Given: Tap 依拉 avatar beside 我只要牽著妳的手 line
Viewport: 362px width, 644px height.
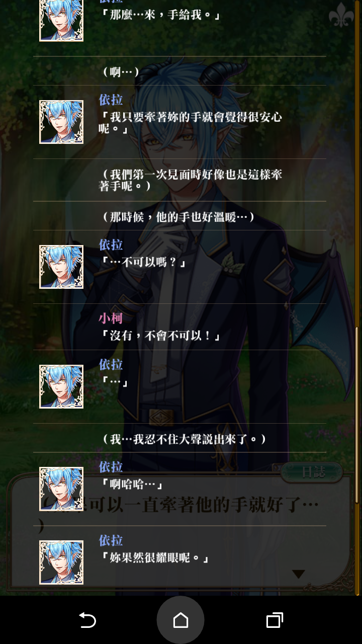Looking at the screenshot, I should pyautogui.click(x=61, y=122).
